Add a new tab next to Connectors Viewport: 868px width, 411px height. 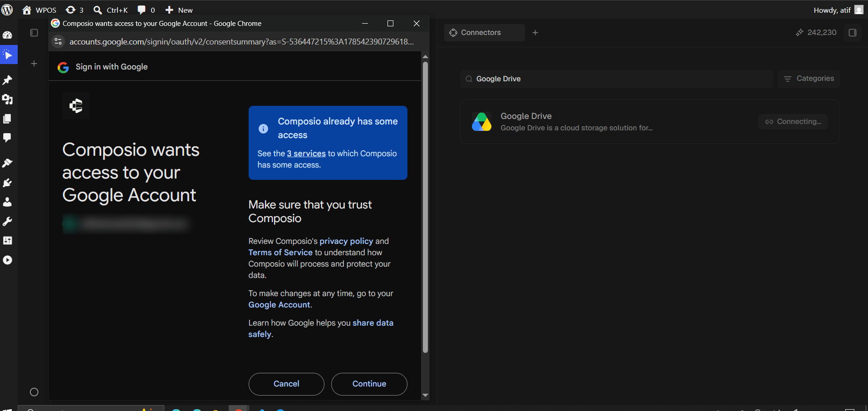(535, 33)
